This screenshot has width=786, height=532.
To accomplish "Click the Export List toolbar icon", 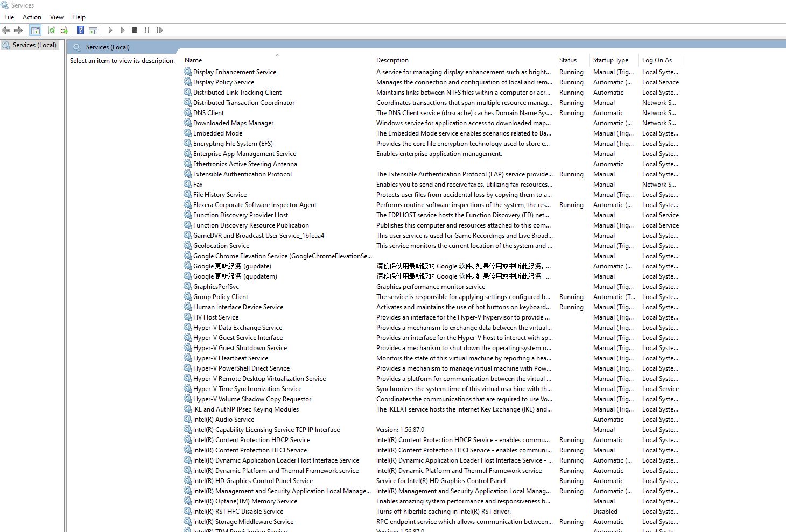I will pos(64,31).
